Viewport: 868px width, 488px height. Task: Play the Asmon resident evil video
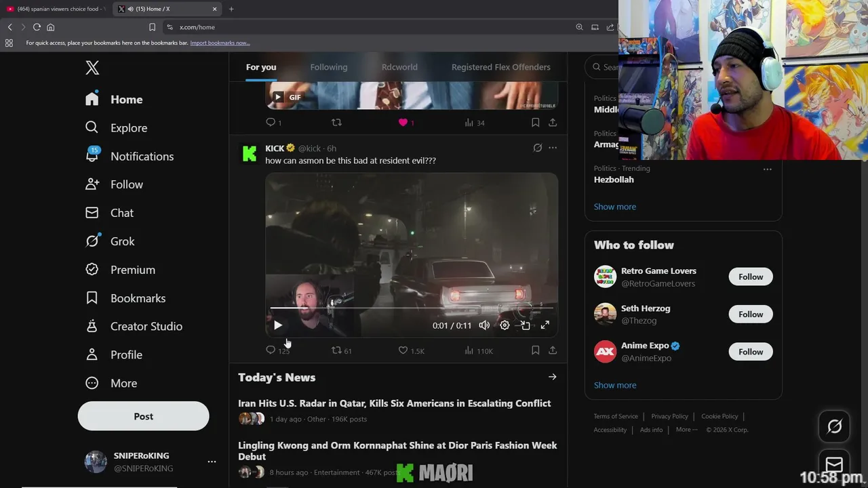coord(277,325)
